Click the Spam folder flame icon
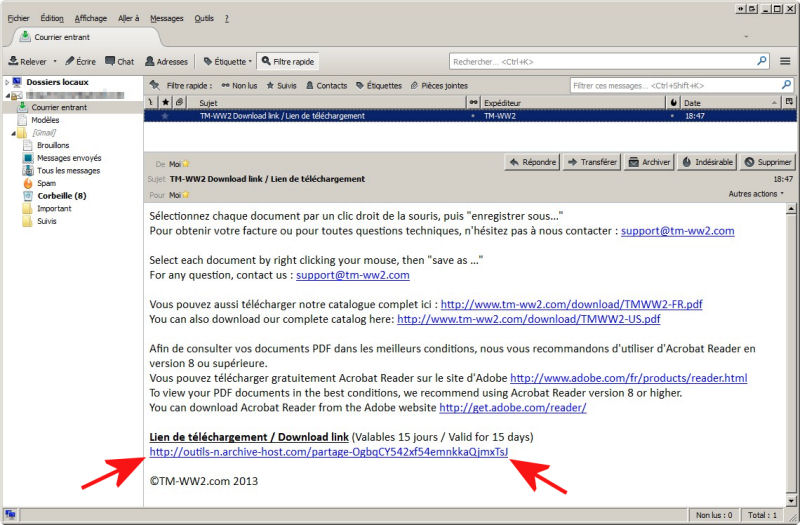The height and width of the screenshot is (525, 800). (27, 183)
